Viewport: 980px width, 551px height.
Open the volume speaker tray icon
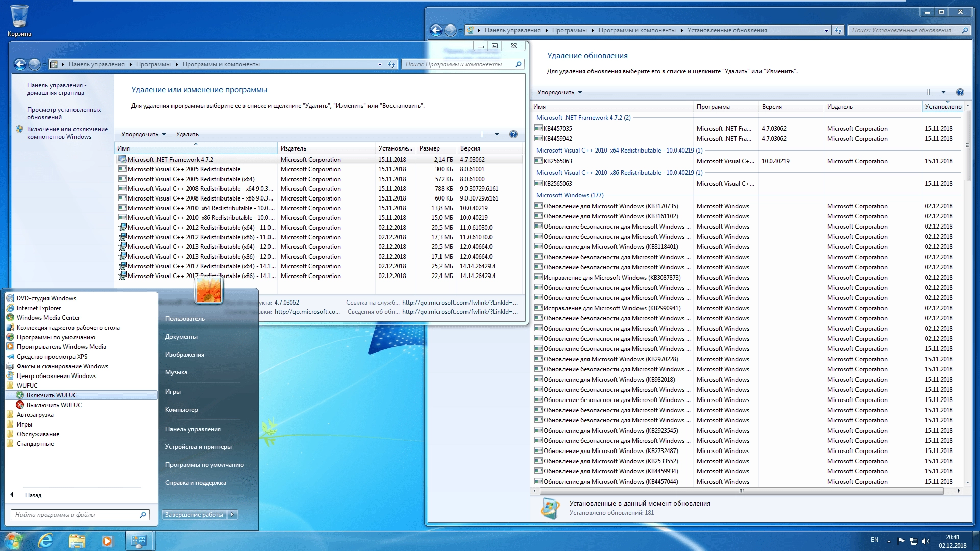[926, 541]
